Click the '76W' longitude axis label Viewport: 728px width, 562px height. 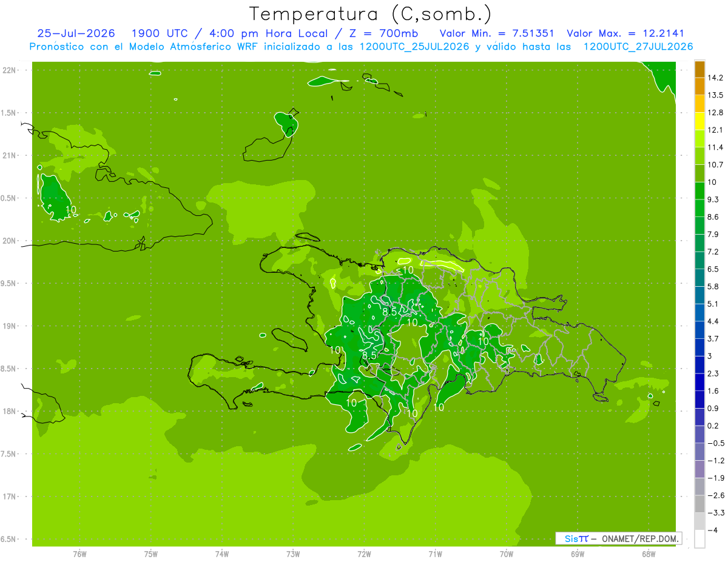click(79, 554)
